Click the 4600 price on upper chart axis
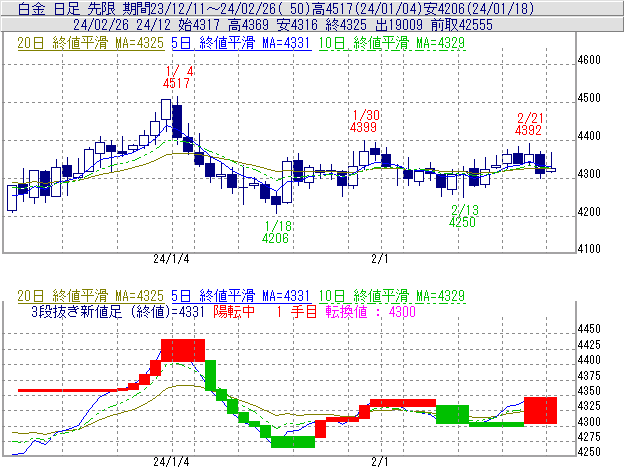624x475 pixels. 589,61
